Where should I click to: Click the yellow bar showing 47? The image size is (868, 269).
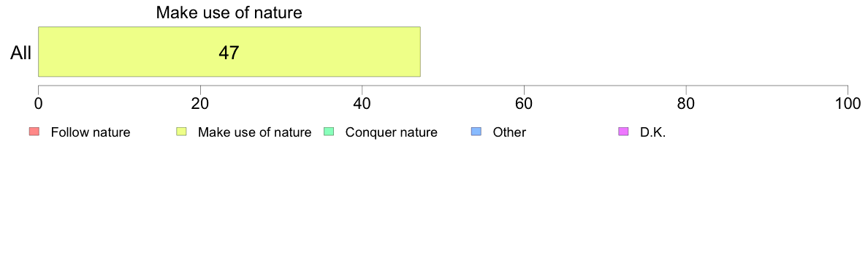(x=229, y=51)
